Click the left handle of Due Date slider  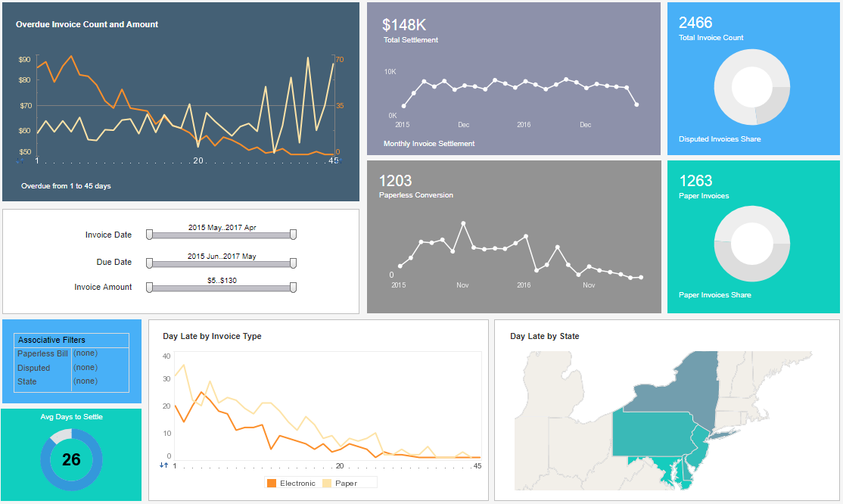(x=150, y=263)
